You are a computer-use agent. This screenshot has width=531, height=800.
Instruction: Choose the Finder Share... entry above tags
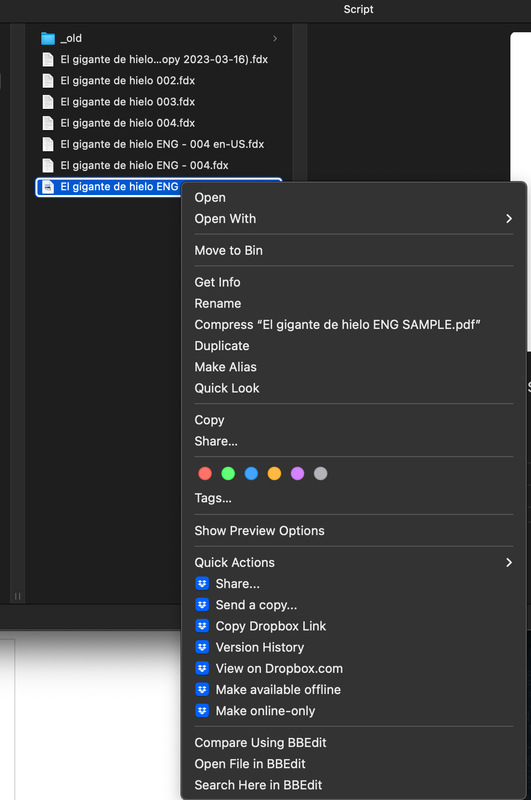[216, 441]
